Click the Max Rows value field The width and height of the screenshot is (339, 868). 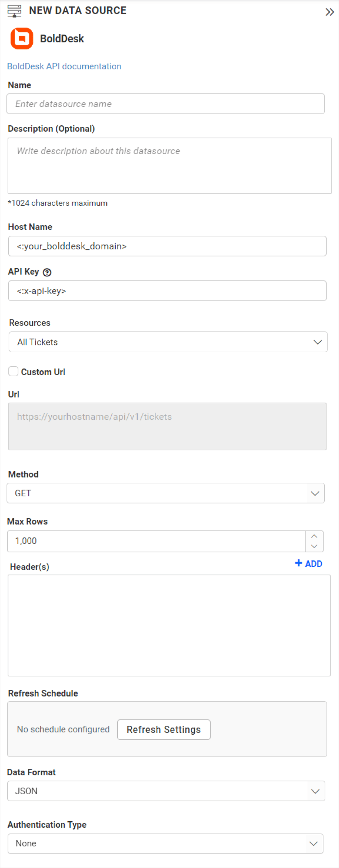[x=157, y=541]
